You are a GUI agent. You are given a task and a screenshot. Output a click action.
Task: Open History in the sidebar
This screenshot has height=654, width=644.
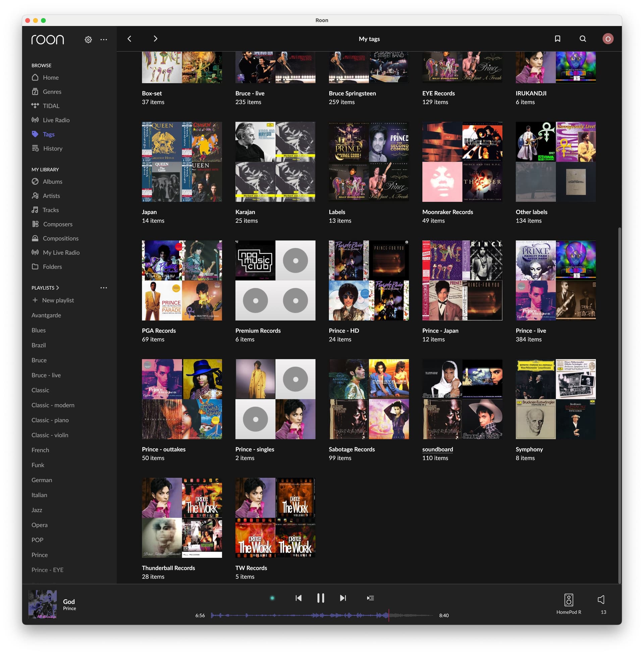coord(47,148)
